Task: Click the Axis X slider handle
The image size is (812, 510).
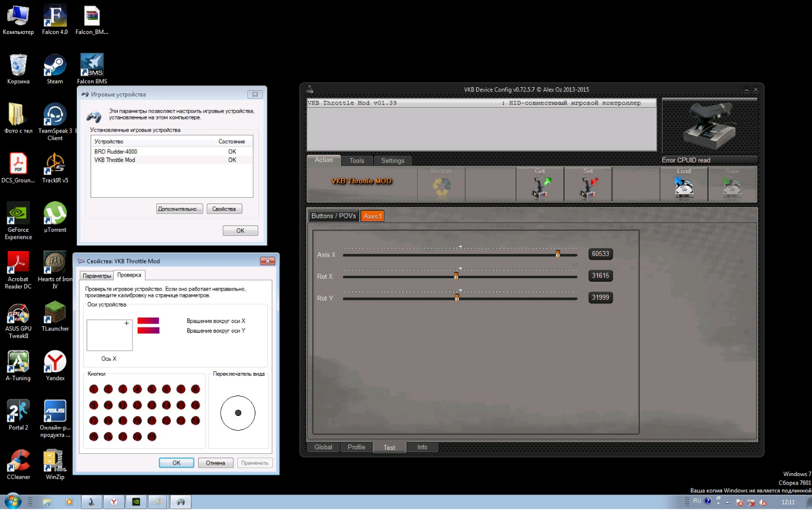Action: coord(558,254)
